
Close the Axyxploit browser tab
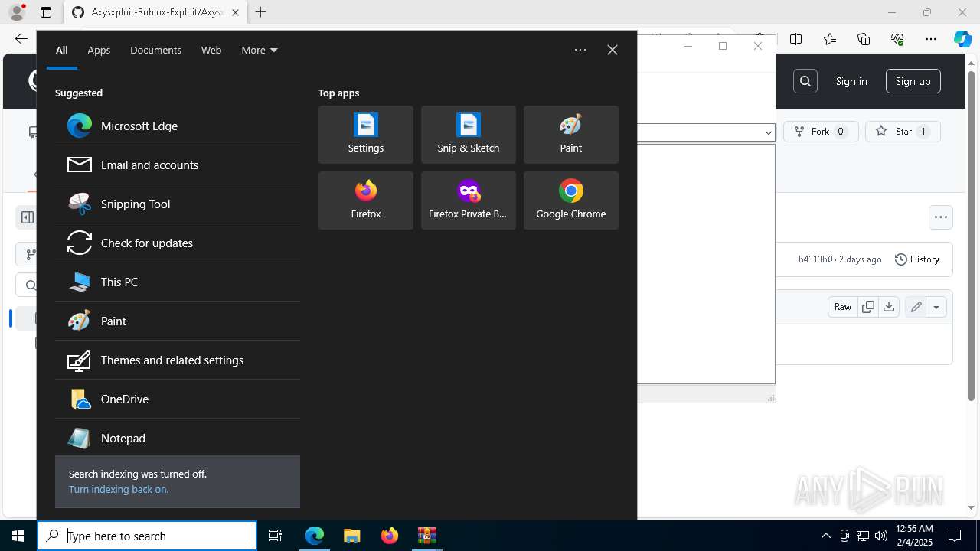click(235, 12)
